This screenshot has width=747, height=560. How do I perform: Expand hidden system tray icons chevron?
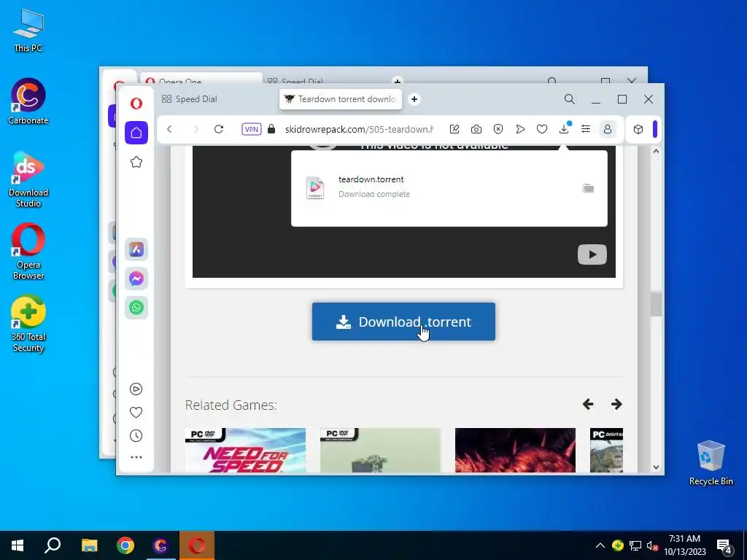click(600, 545)
